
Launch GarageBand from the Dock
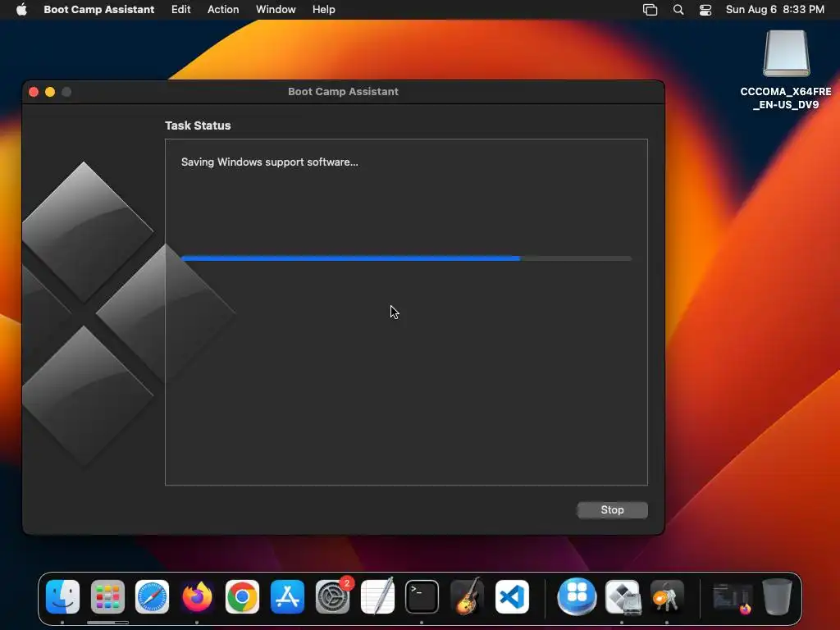click(x=467, y=597)
